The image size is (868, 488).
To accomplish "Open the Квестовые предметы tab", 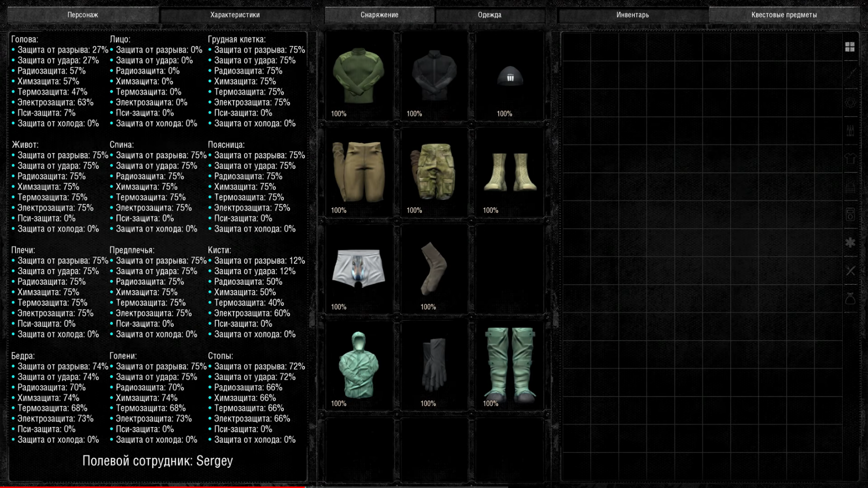I will [784, 15].
